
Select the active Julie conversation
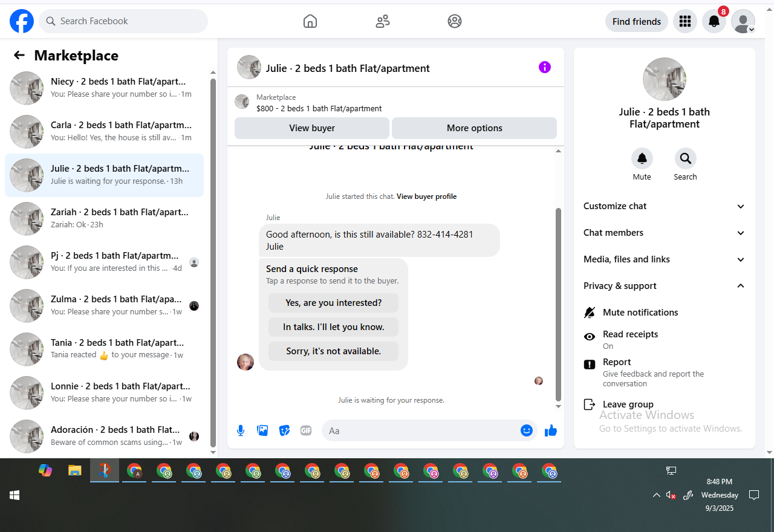pyautogui.click(x=104, y=175)
